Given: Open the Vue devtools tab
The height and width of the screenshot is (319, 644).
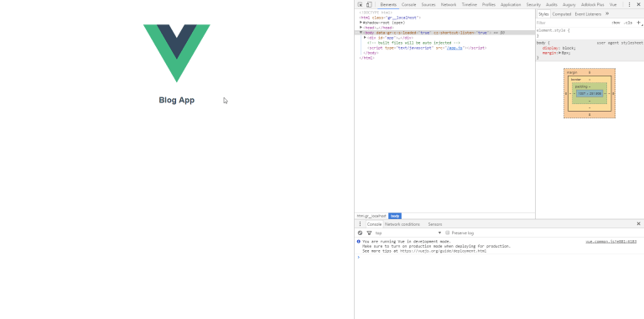Looking at the screenshot, I should point(613,4).
